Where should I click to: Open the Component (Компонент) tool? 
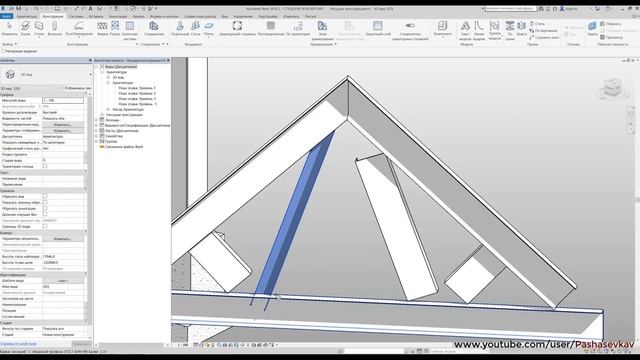442,29
